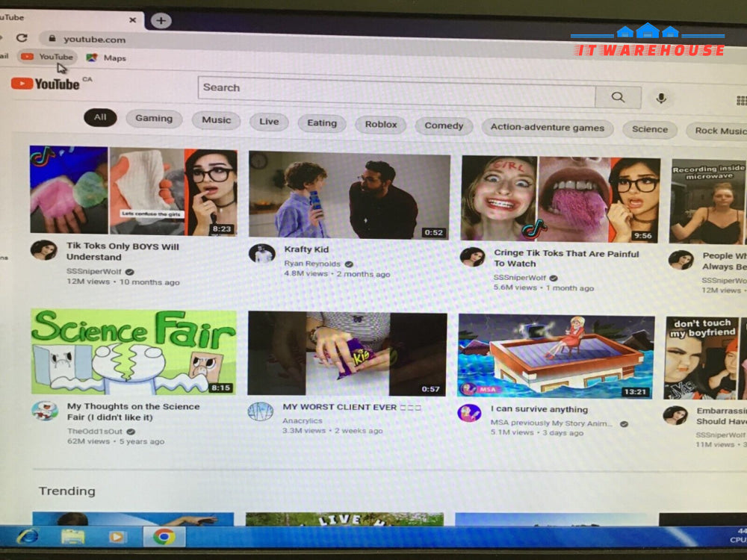Select the All filter chip
Image resolution: width=747 pixels, height=560 pixels.
tap(100, 117)
